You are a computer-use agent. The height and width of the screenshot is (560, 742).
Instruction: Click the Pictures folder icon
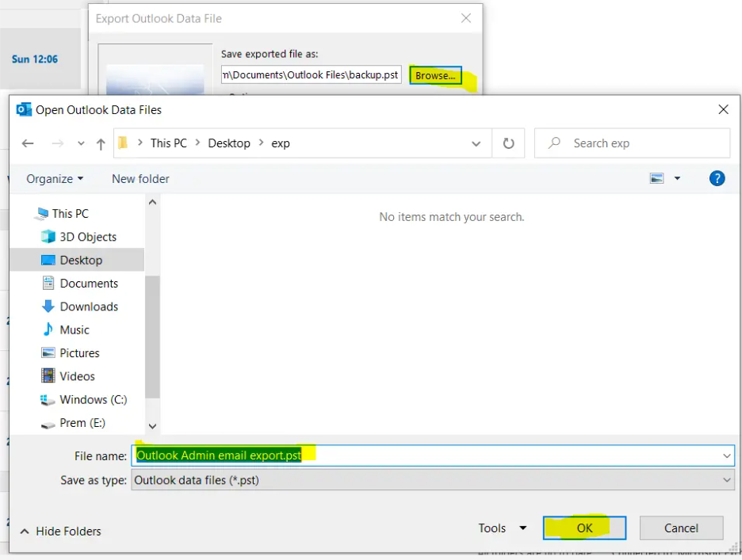tap(48, 352)
